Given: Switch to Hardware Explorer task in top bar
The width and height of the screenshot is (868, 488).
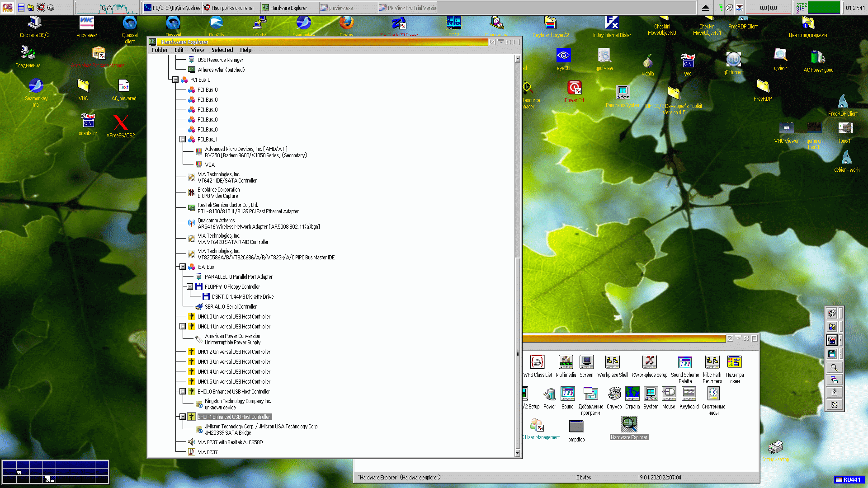Looking at the screenshot, I should click(289, 8).
